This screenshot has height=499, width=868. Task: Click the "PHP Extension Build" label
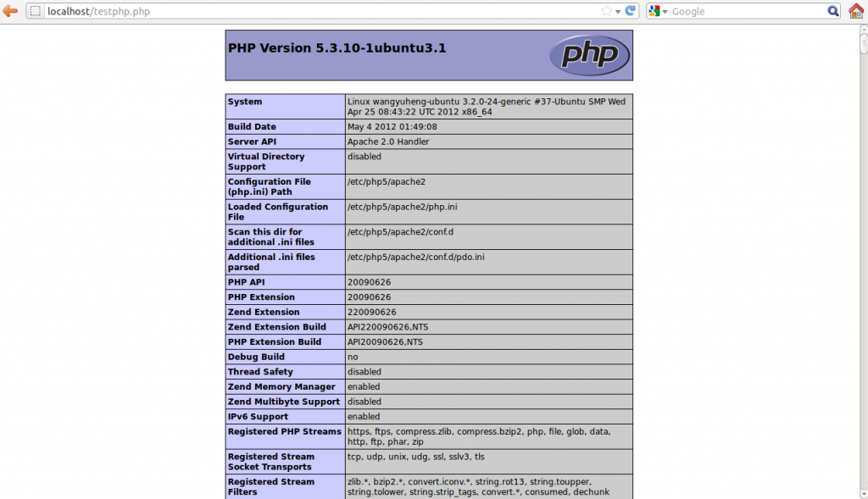[275, 342]
